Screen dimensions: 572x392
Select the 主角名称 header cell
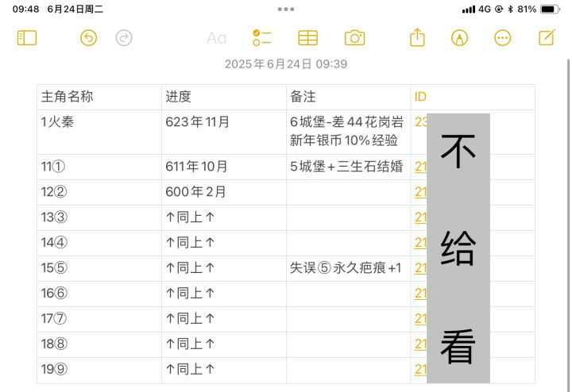[99, 98]
